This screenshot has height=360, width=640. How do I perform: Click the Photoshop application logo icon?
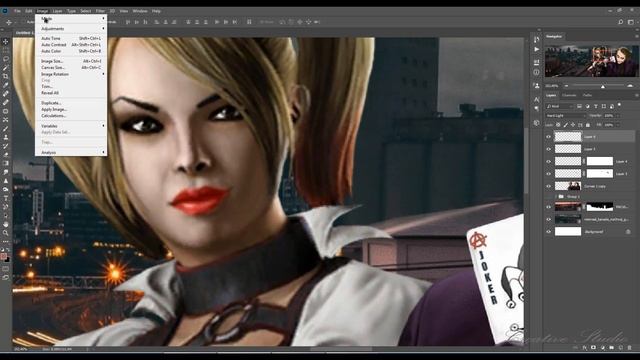pos(5,11)
